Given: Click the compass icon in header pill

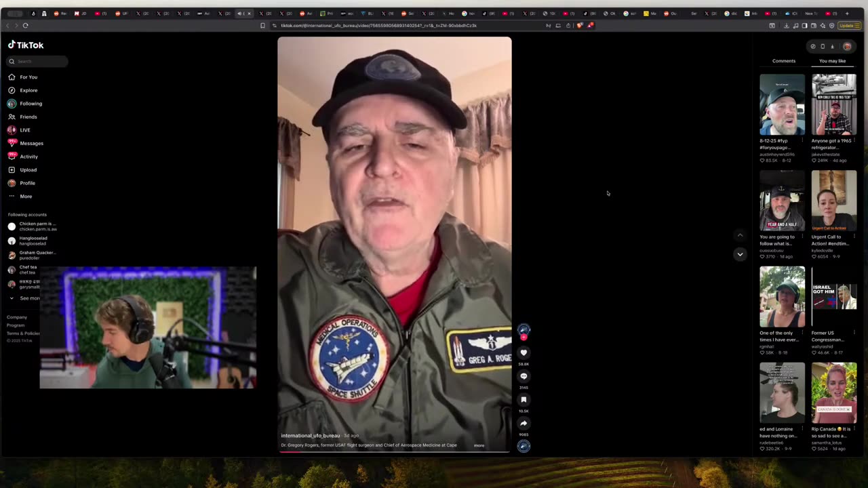Looking at the screenshot, I should click(813, 46).
